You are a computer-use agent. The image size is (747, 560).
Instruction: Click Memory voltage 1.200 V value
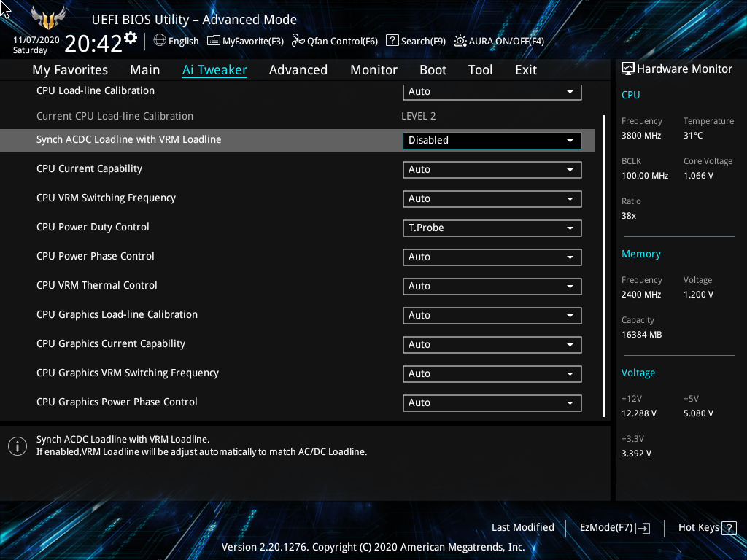click(698, 295)
